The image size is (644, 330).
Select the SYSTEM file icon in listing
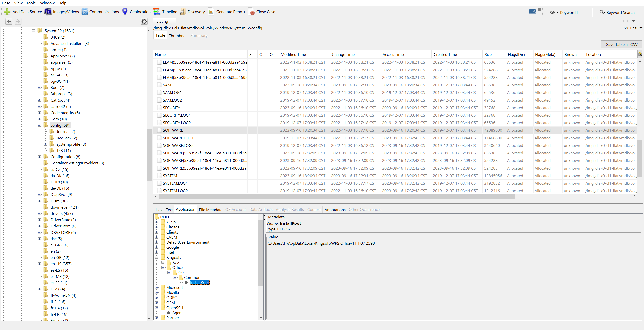159,176
